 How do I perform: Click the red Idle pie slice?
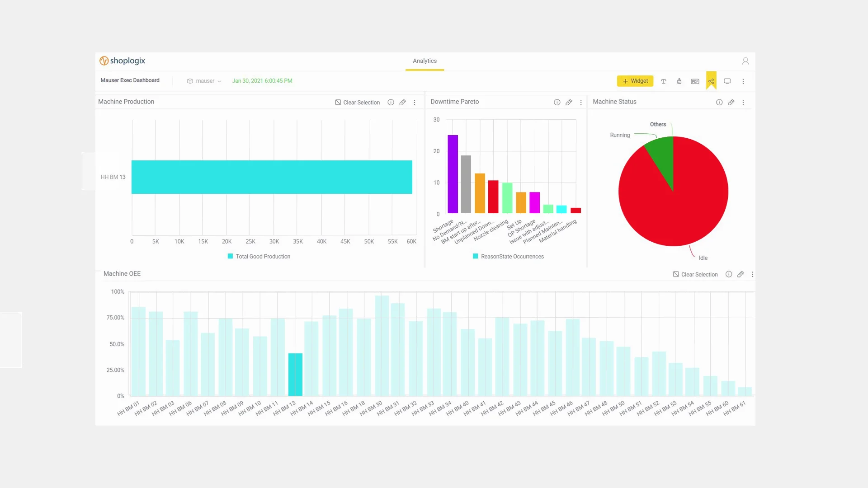tap(678, 208)
